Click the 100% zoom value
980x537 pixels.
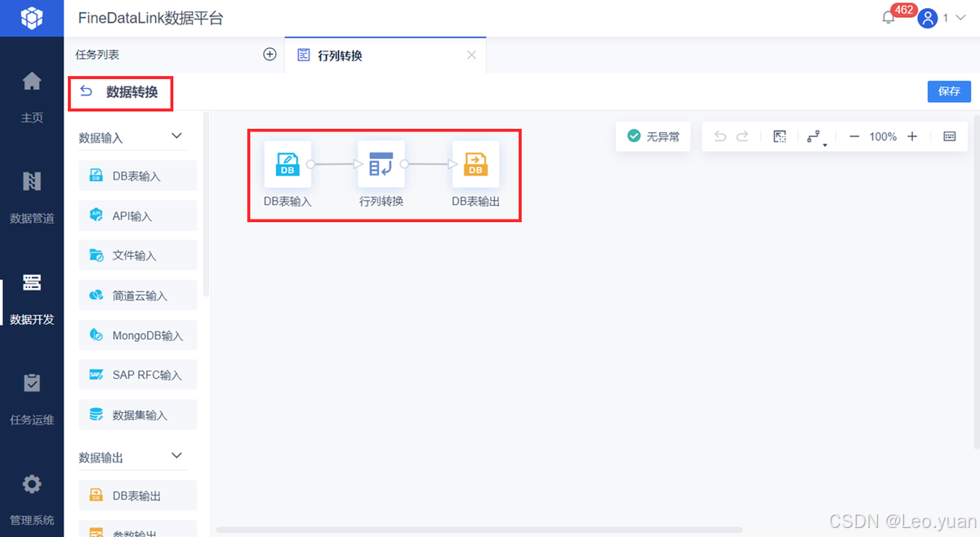point(883,136)
